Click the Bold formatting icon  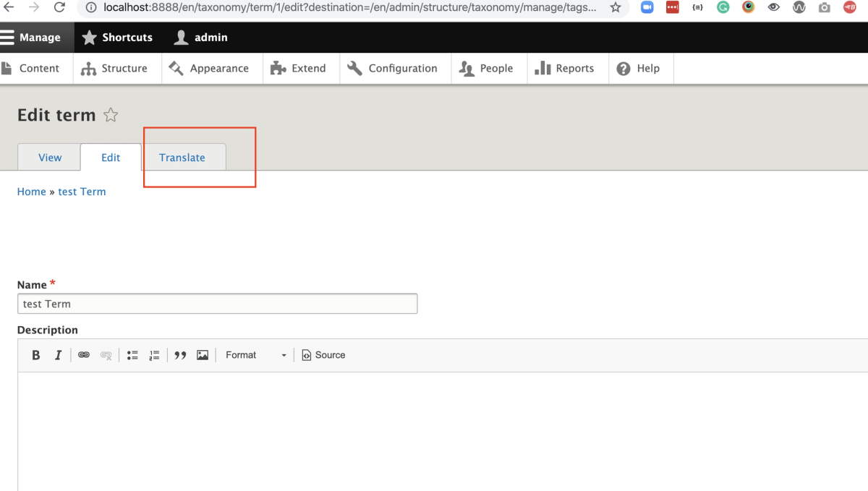coord(36,355)
